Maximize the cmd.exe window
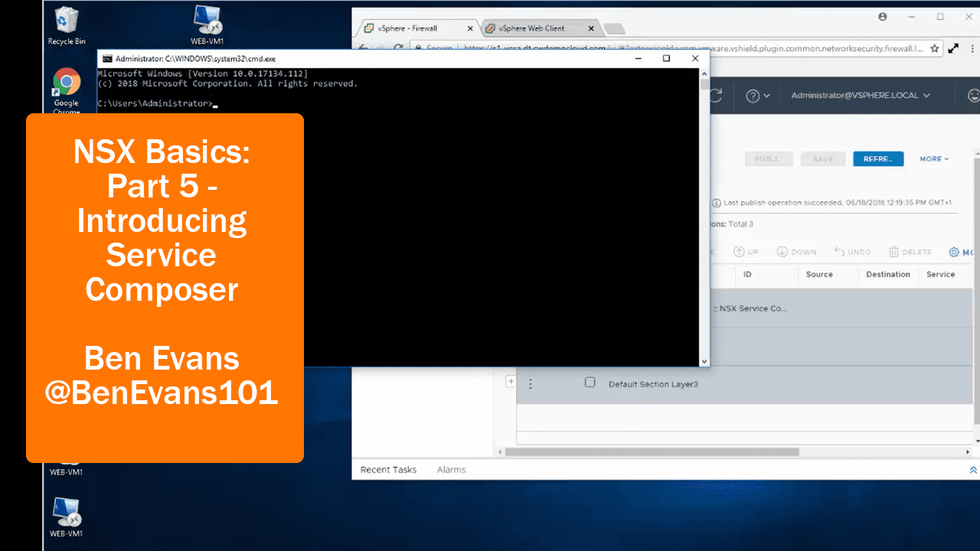The width and height of the screenshot is (980, 551). [x=666, y=58]
